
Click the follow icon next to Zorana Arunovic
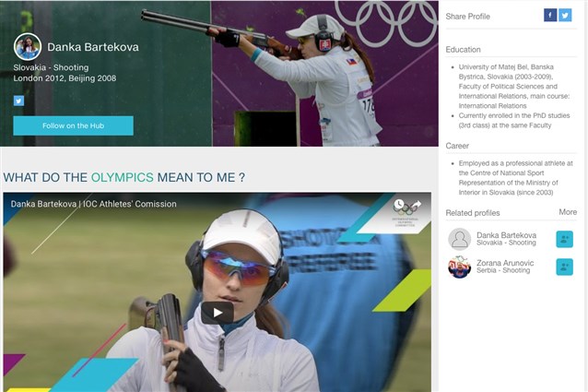click(564, 267)
